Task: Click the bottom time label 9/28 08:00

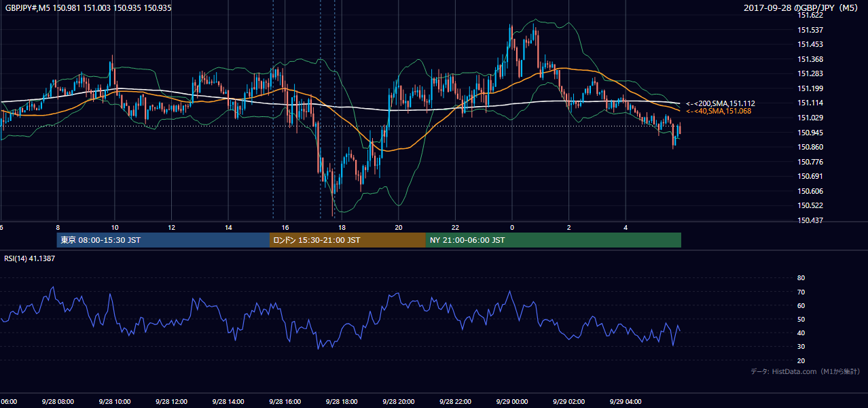Action: click(58, 402)
